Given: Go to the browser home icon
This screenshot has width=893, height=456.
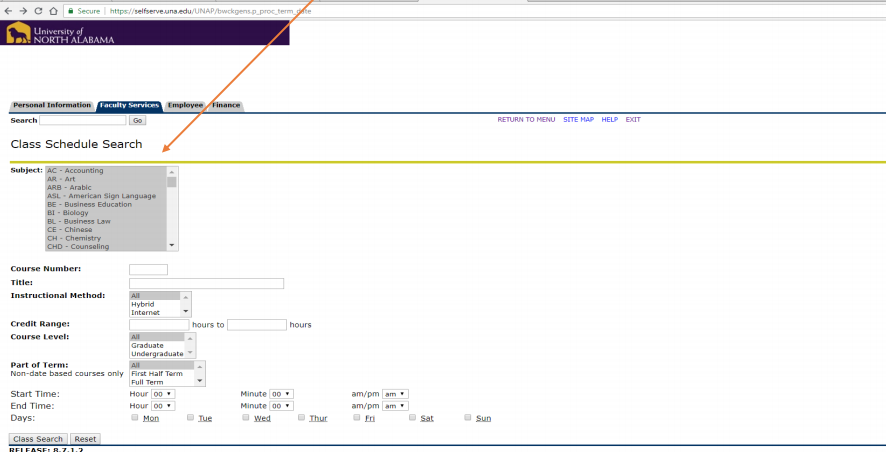Looking at the screenshot, I should click(x=53, y=10).
